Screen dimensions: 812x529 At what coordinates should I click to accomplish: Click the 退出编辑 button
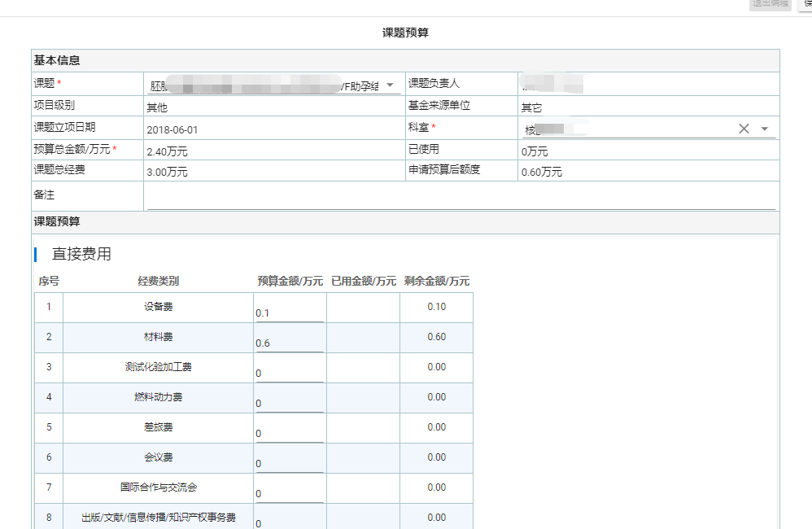(769, 4)
